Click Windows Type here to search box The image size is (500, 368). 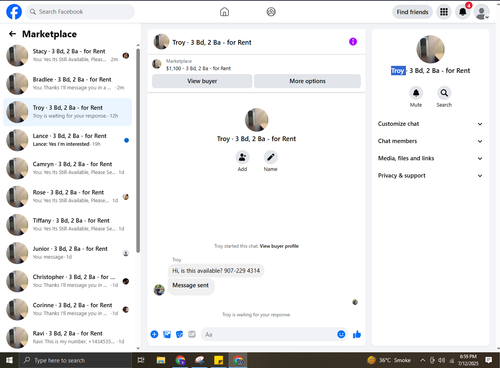(75, 360)
